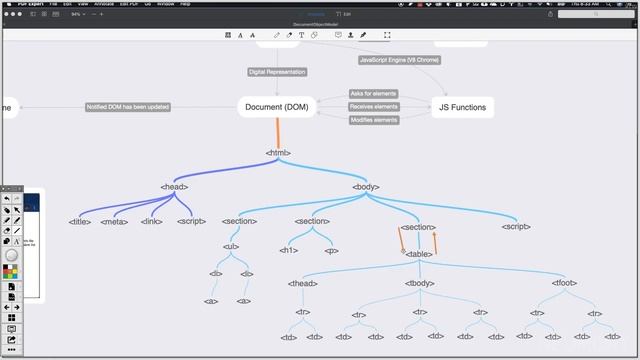Click the round size selector in palette

coord(11,255)
